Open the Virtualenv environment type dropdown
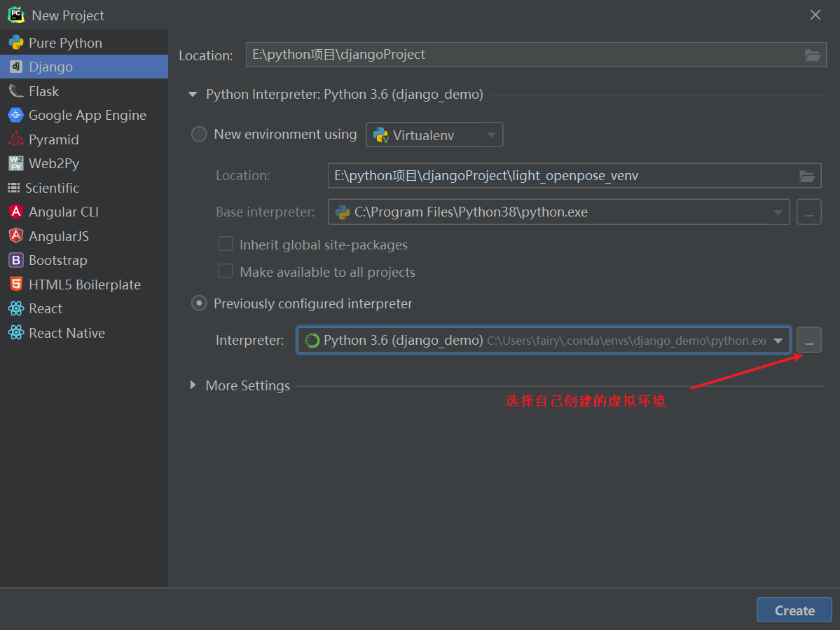The width and height of the screenshot is (840, 630). click(x=434, y=135)
